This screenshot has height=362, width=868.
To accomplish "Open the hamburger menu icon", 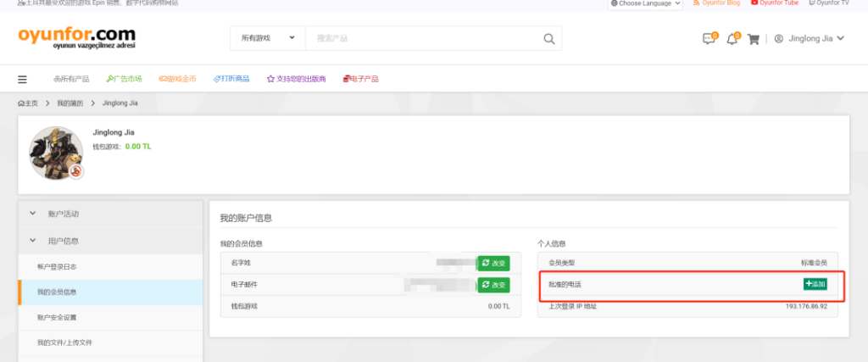I will point(22,79).
